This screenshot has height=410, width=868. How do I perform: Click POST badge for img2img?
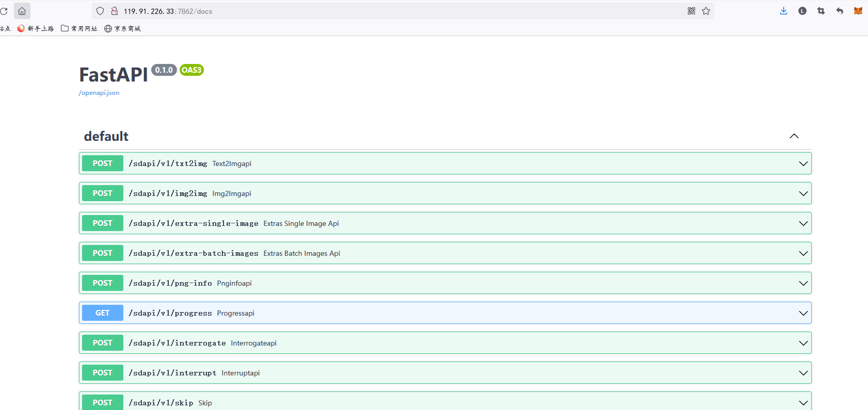click(x=103, y=193)
